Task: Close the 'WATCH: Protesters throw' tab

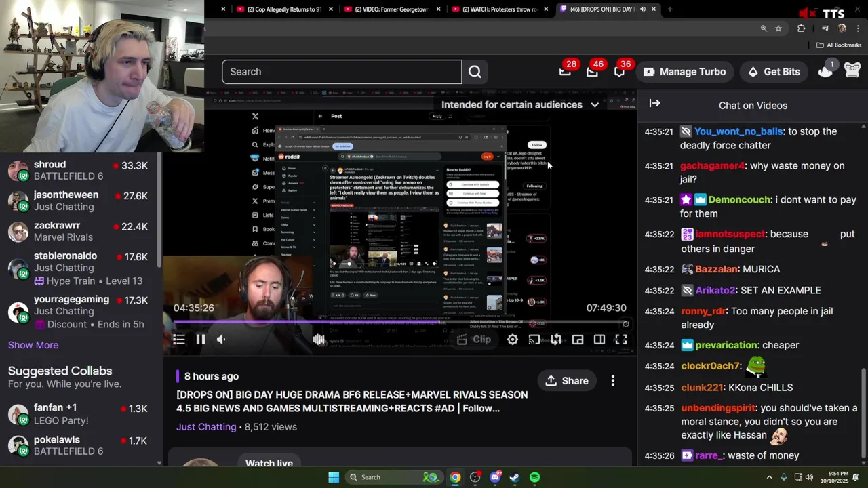Action: point(546,9)
